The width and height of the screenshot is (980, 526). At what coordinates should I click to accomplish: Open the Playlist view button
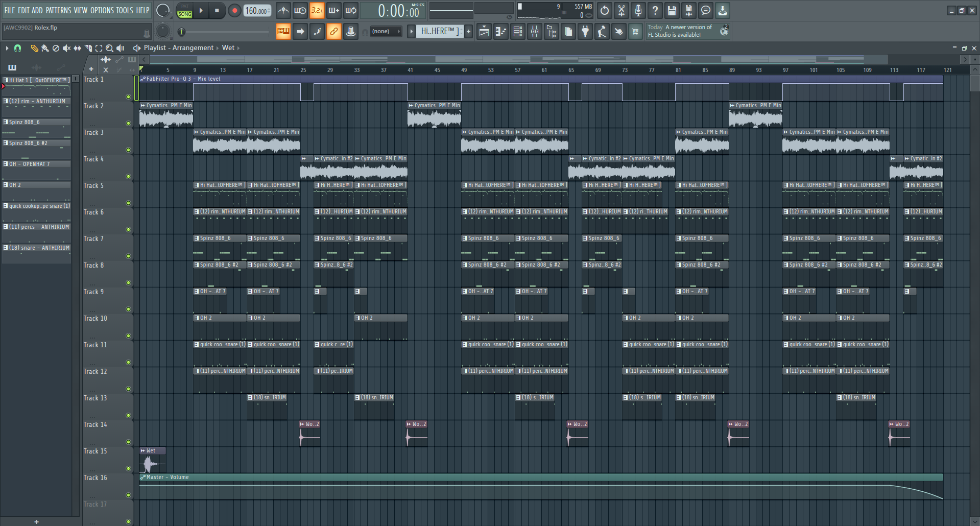point(484,32)
